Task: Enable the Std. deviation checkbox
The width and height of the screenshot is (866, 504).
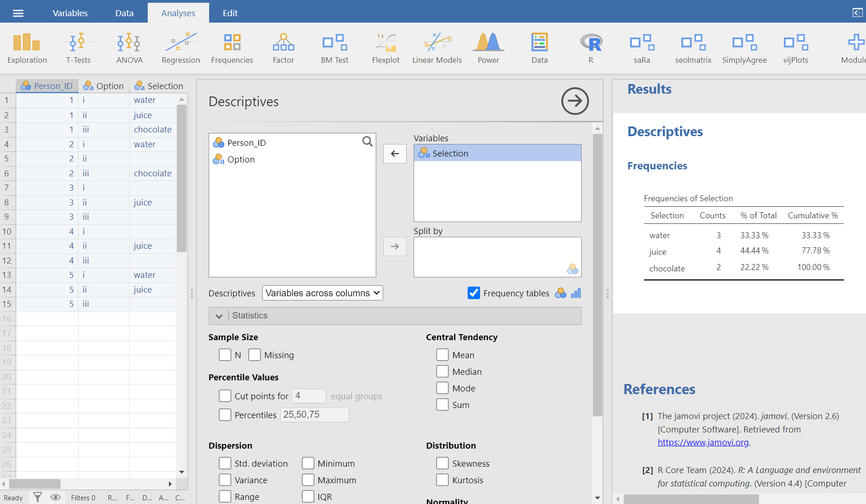Action: (225, 463)
